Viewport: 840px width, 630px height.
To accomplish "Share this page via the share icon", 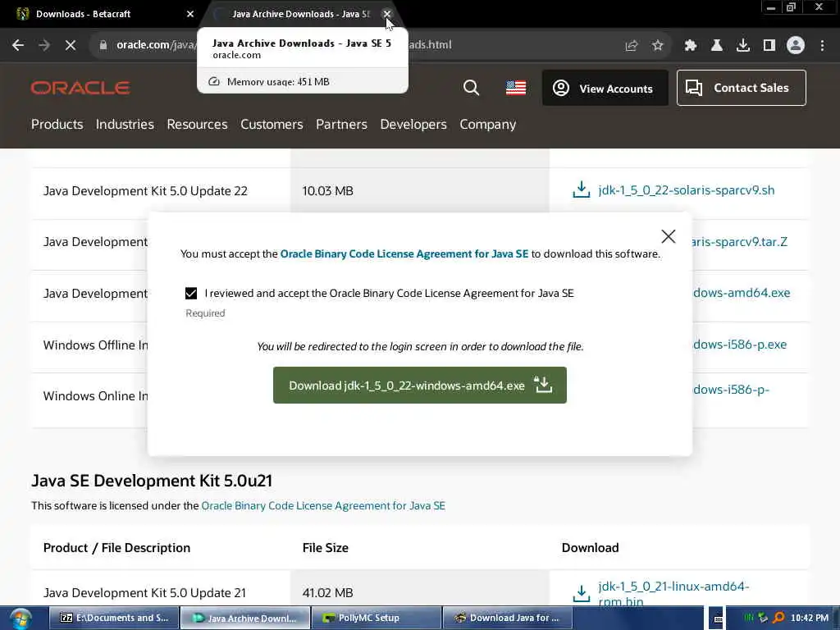I will [x=632, y=45].
